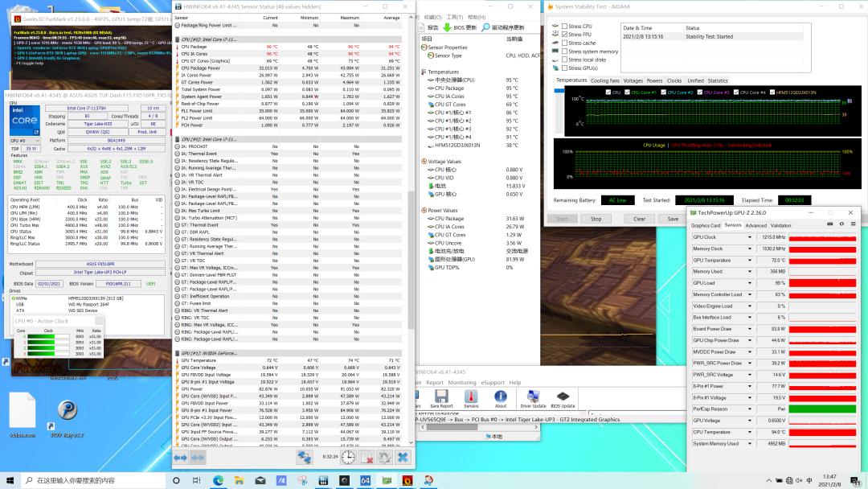Open the Graphics Card tab in GPU-Z
Screen dimensions: 868x489
pos(706,225)
